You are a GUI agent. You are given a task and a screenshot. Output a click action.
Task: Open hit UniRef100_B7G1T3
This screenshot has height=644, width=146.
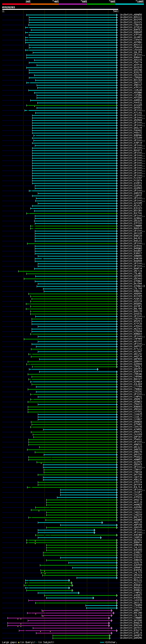131,631
